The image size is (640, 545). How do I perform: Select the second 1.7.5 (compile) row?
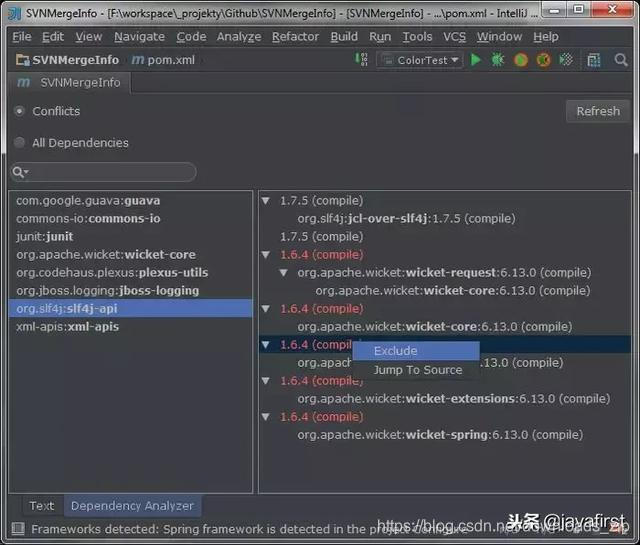click(x=321, y=236)
